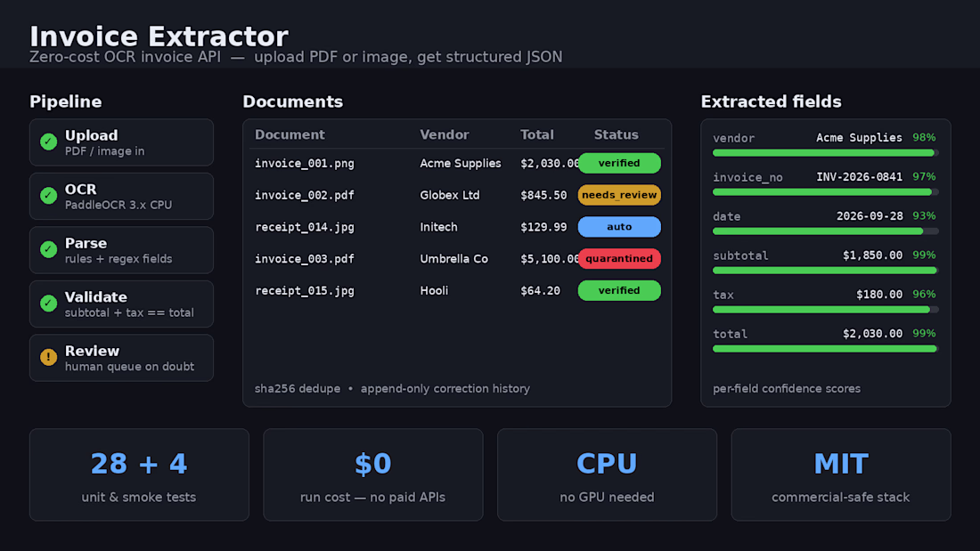This screenshot has height=551, width=980.
Task: Click the orange warning icon beside Review
Action: 48,357
